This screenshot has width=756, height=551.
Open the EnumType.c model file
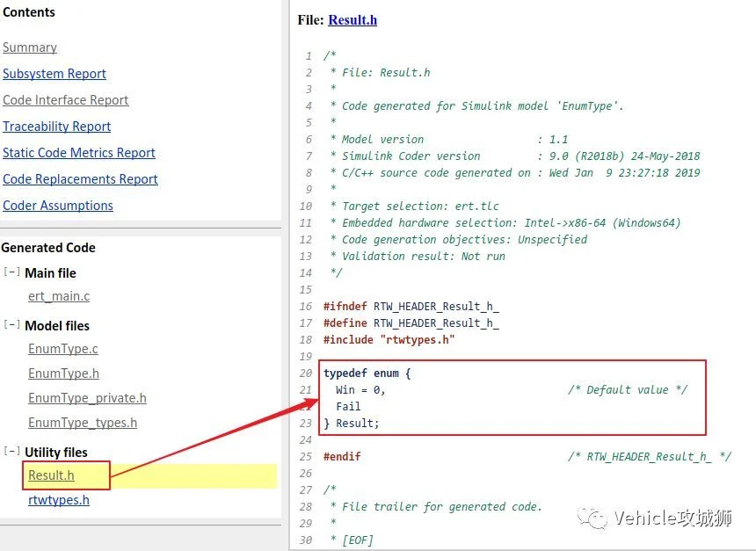pyautogui.click(x=63, y=349)
